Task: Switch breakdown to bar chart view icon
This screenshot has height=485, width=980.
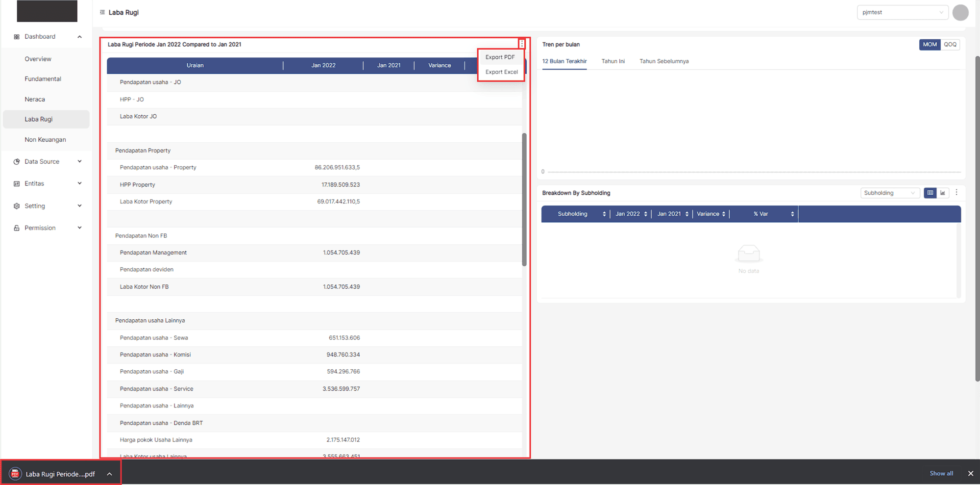Action: pyautogui.click(x=943, y=193)
